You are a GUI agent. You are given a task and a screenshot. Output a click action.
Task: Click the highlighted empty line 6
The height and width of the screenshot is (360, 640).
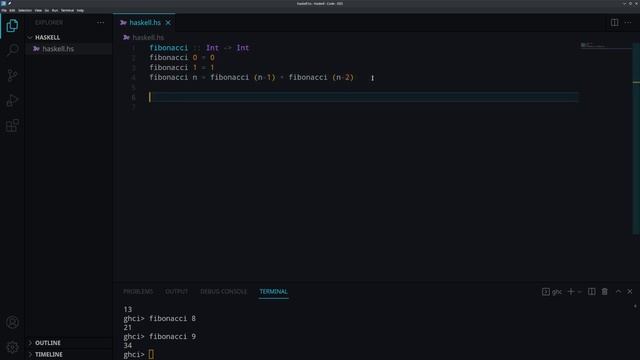click(363, 97)
